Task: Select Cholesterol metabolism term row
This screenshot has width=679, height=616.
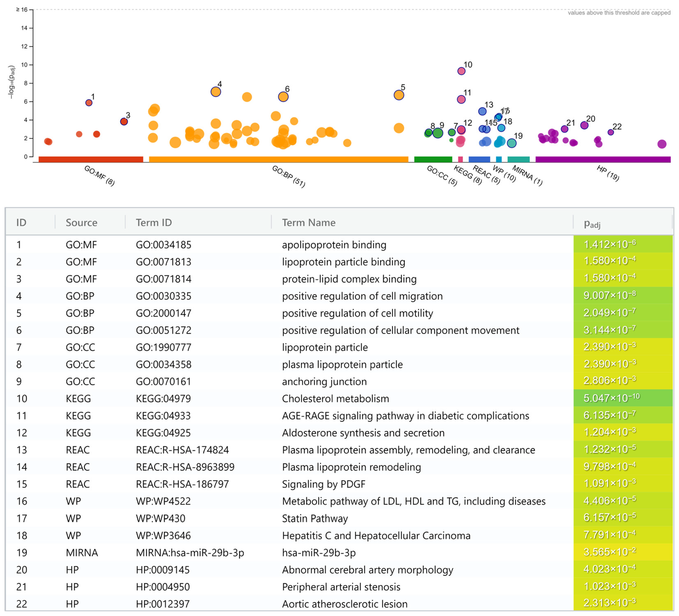Action: 335,399
